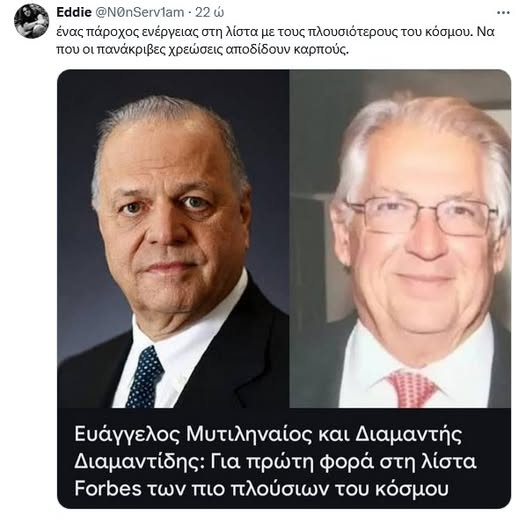Click the word καρπούς ending the tweet
Screen dimensions: 526x522
321,50
